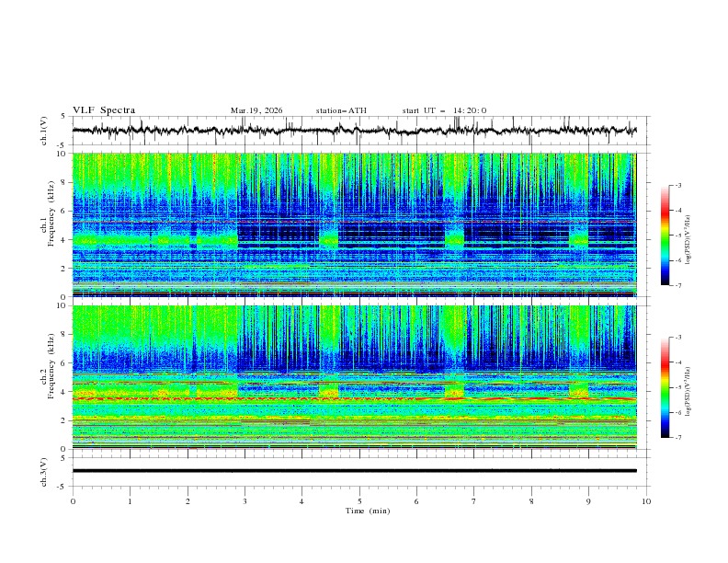Click the "ch.3(V)" waveform axis label
Image resolution: width=728 pixels, height=563 pixels.
coord(44,472)
